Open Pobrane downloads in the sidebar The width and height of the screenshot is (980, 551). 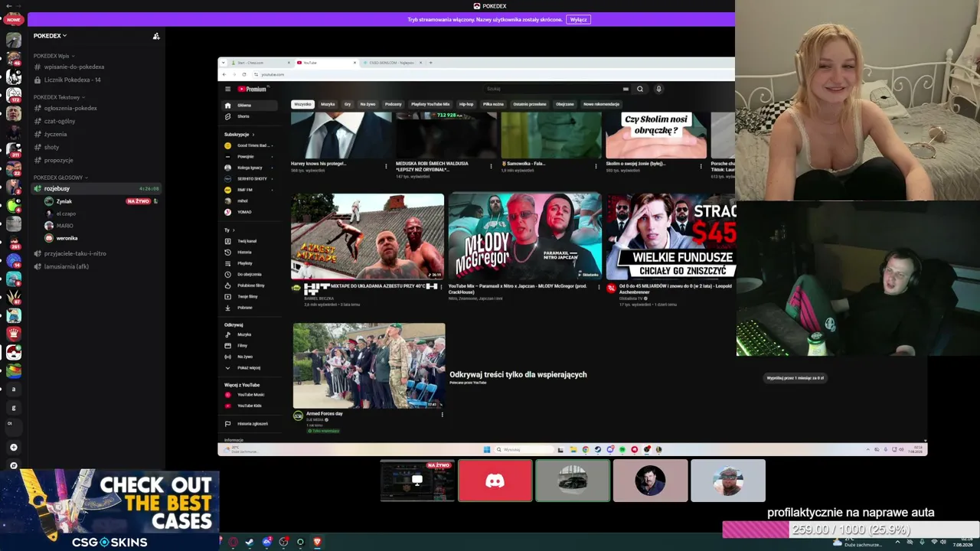pos(250,308)
